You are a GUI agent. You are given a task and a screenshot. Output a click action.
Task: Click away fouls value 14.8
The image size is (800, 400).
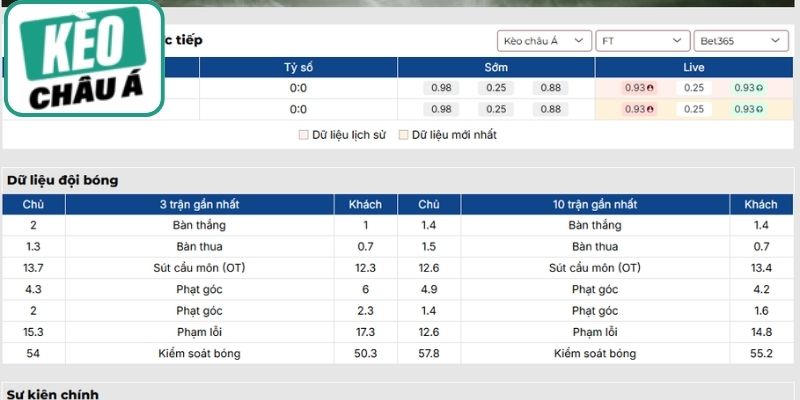[x=761, y=332]
